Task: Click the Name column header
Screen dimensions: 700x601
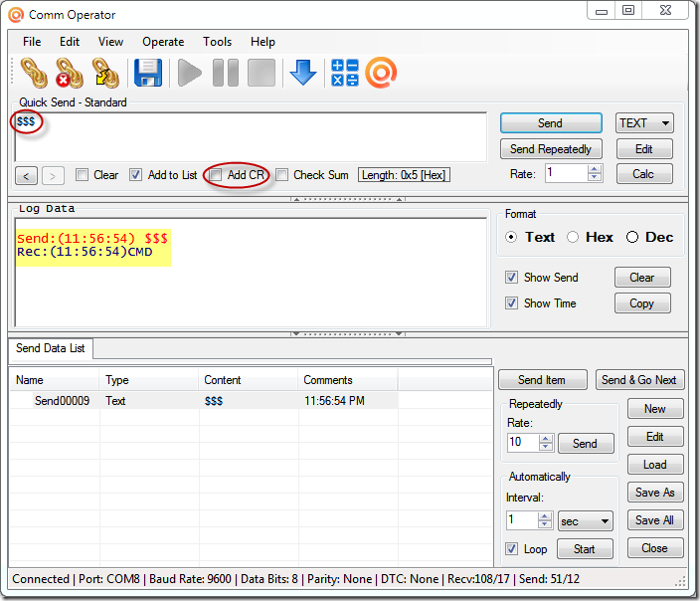Action: (x=55, y=380)
